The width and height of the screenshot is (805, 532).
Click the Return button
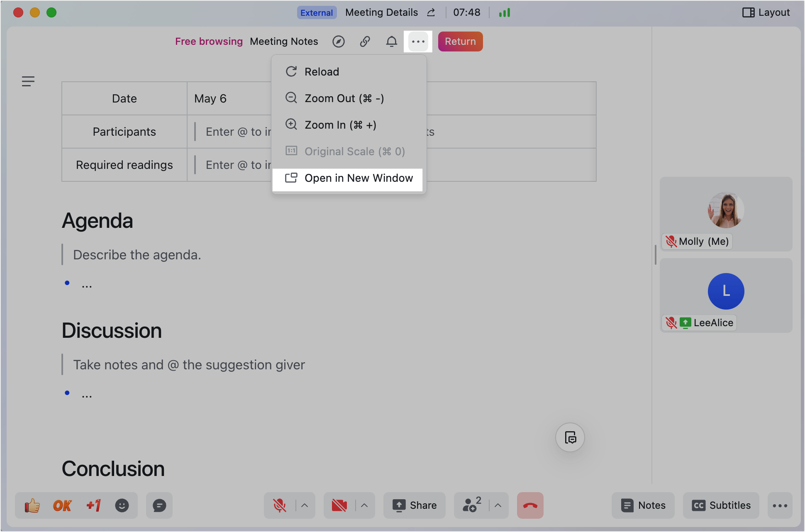pos(460,41)
